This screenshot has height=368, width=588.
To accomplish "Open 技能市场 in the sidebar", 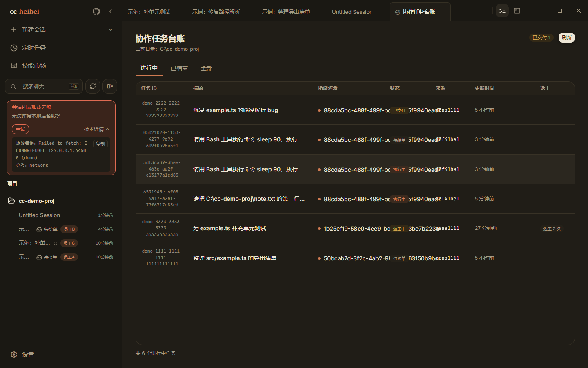I will [61, 65].
